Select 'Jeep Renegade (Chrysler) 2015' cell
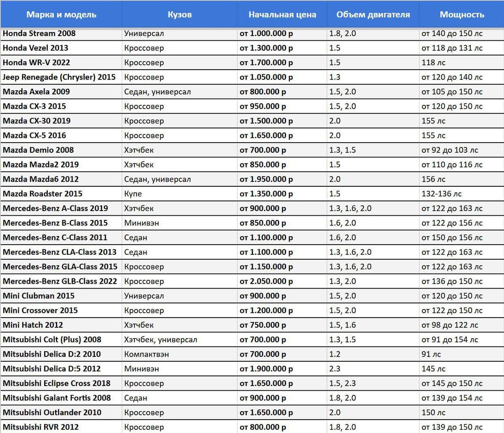504x433 pixels. click(x=61, y=77)
